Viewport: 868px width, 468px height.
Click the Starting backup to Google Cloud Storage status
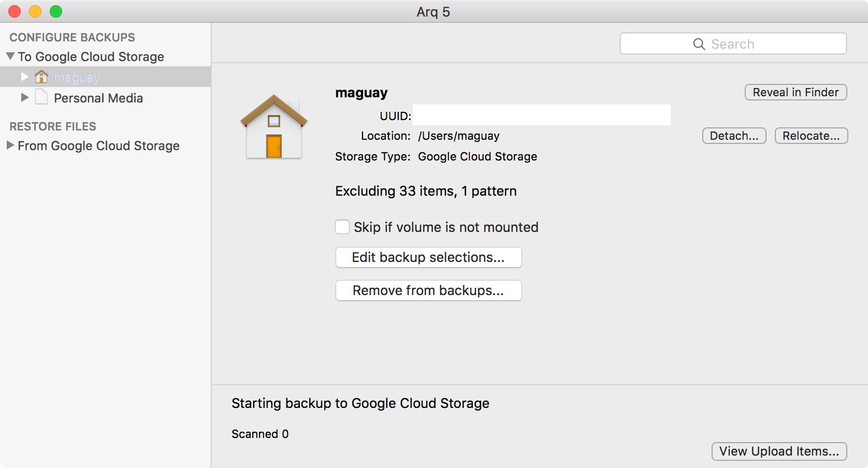tap(360, 403)
